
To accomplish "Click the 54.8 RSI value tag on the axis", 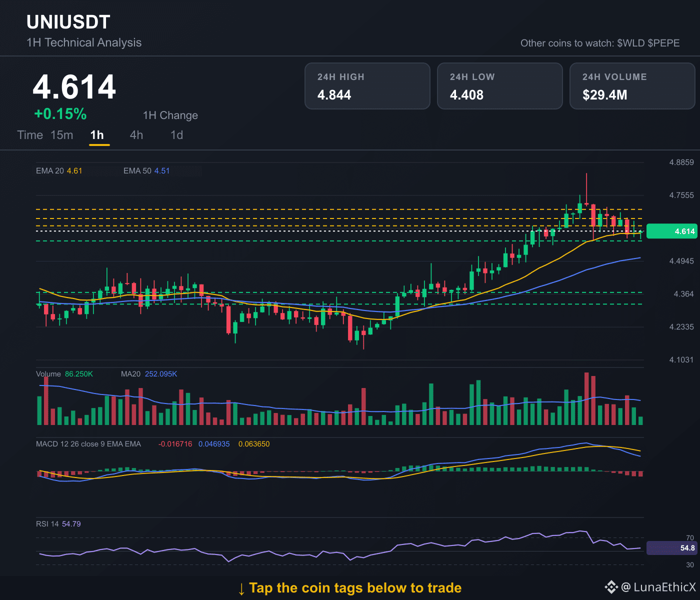I will (x=671, y=548).
